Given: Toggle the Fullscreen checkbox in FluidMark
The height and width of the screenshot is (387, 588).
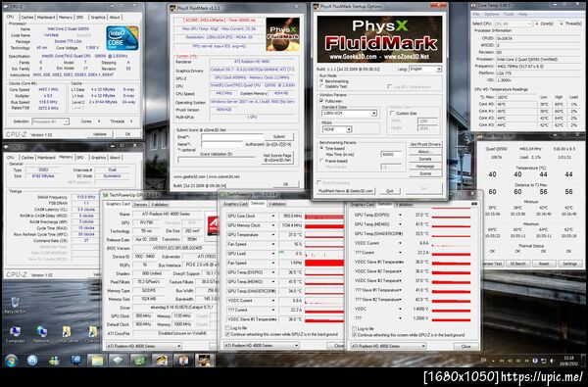Looking at the screenshot, I should click(321, 101).
